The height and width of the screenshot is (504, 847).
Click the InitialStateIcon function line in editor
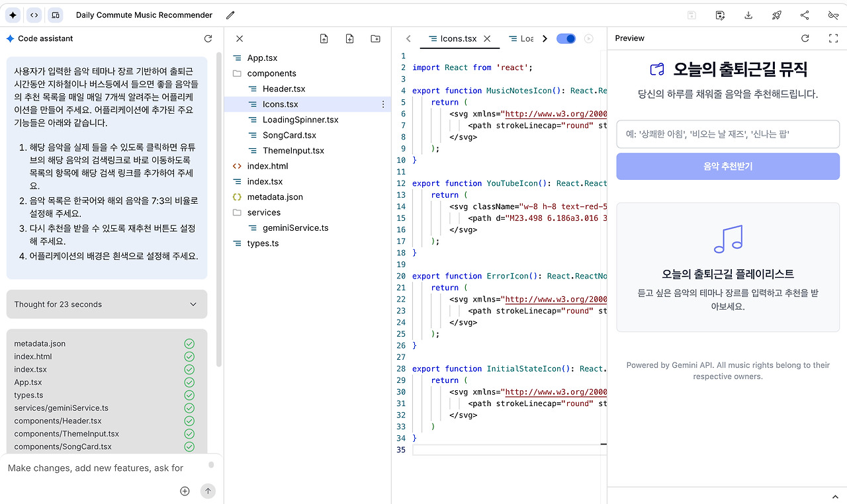coord(508,368)
